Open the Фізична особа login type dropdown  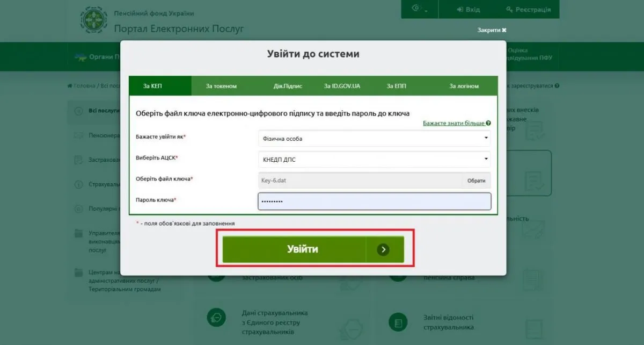point(375,138)
